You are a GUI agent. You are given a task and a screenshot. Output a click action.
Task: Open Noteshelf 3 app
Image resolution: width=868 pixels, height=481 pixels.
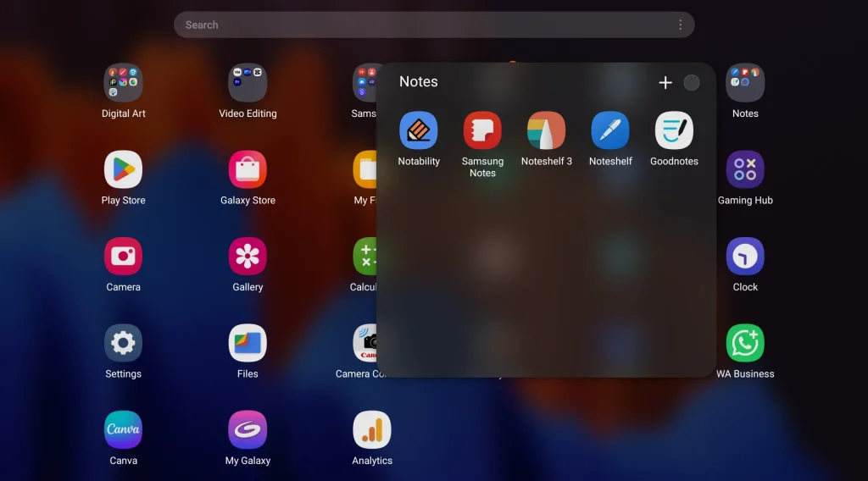coord(547,130)
